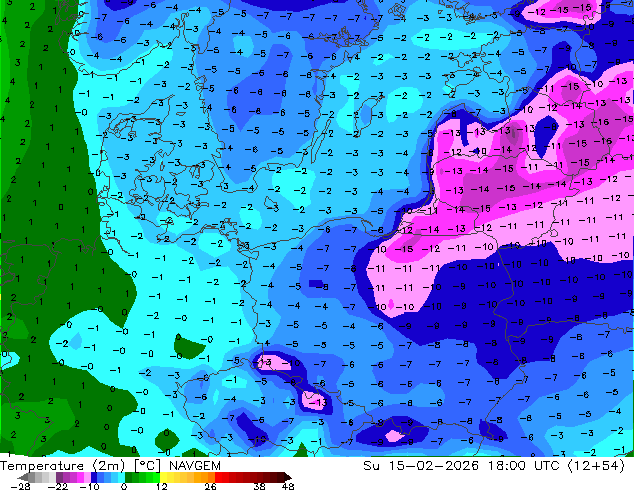
Task: Click the "38" legend scale label
Action: (x=260, y=486)
